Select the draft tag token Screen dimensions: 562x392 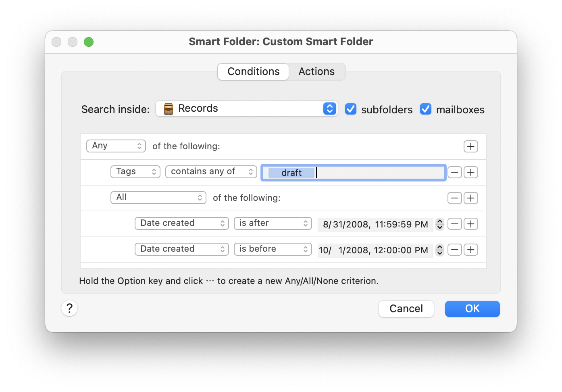tap(291, 173)
